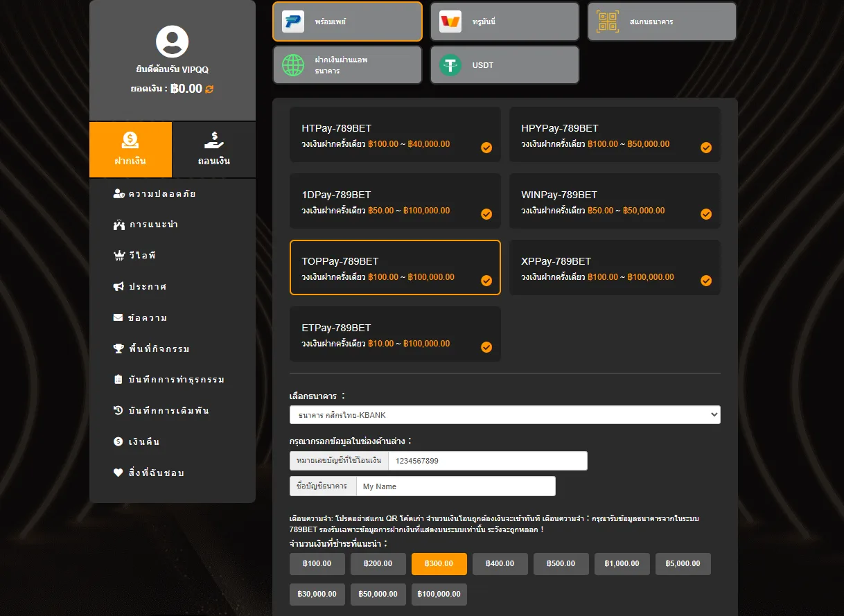Click the deposit money bag icon

130,141
